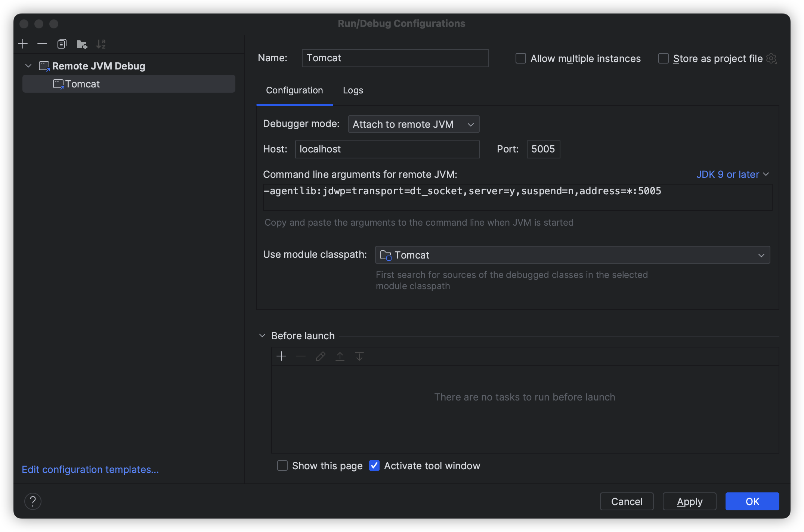Remove the selected configuration
Screen dimensions: 804x532
(x=42, y=44)
